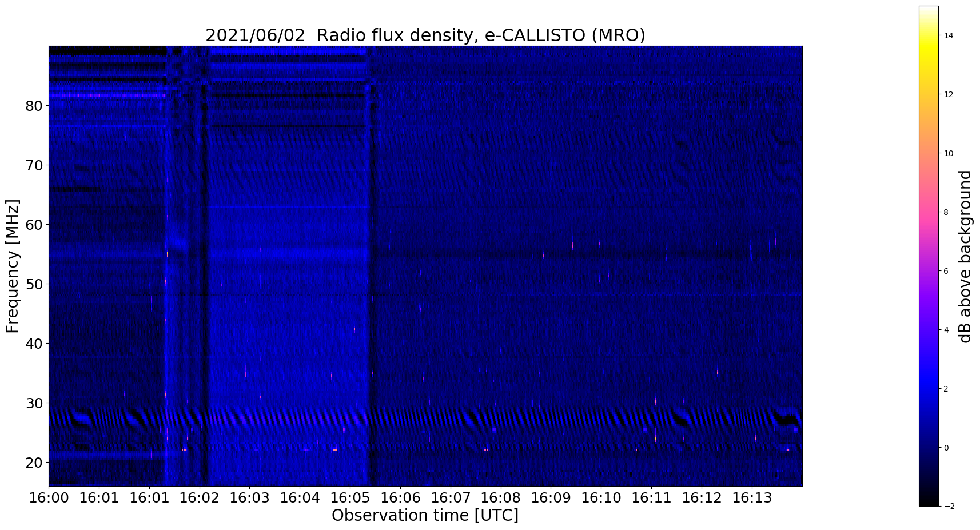Viewport: 980px width, 530px height.
Task: Click the 16:05 time tick label
Action: click(350, 497)
